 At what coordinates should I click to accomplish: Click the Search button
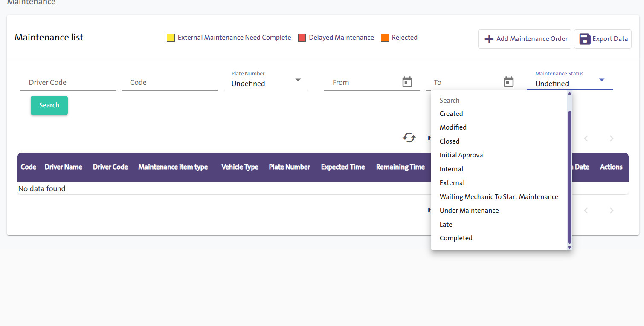click(x=49, y=105)
